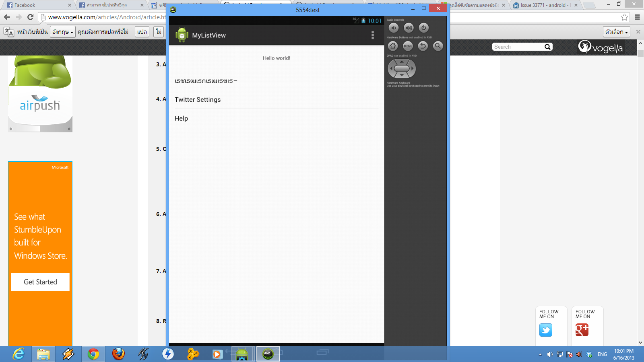Open Google Chrome from the taskbar

point(93,354)
